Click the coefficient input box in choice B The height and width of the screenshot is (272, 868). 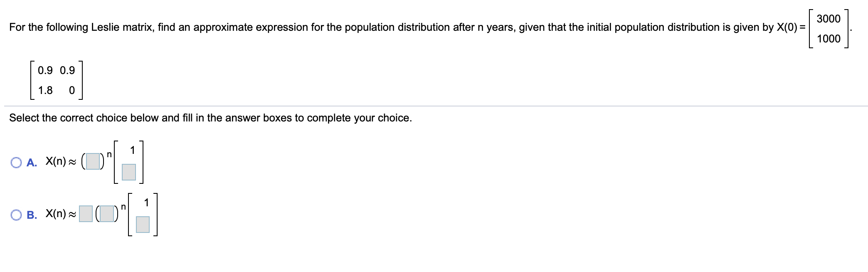(86, 214)
